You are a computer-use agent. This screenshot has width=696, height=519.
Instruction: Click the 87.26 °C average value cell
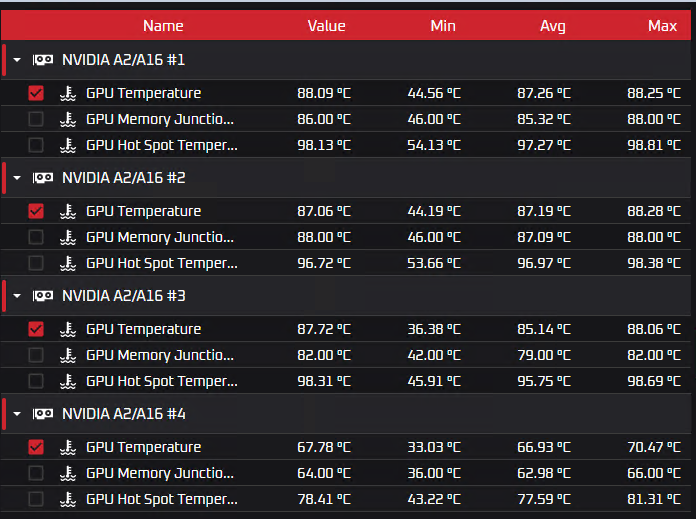544,93
